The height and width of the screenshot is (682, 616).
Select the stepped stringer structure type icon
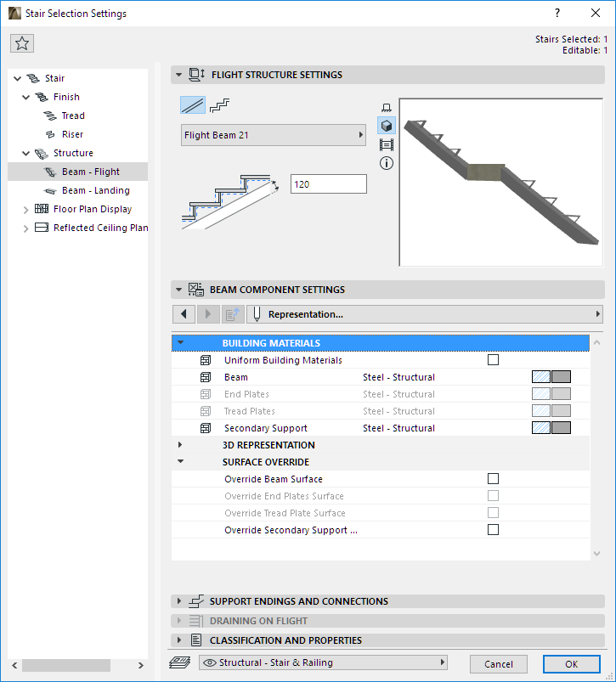click(x=220, y=105)
